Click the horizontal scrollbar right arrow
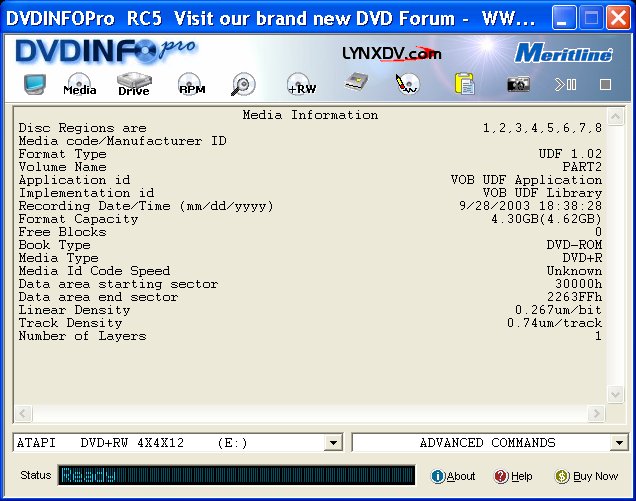 click(596, 413)
